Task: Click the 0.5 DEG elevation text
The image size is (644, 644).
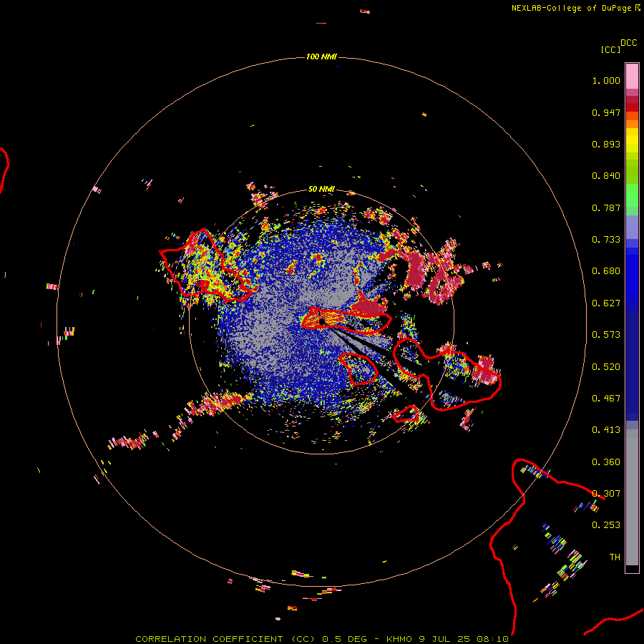Action: (x=345, y=639)
